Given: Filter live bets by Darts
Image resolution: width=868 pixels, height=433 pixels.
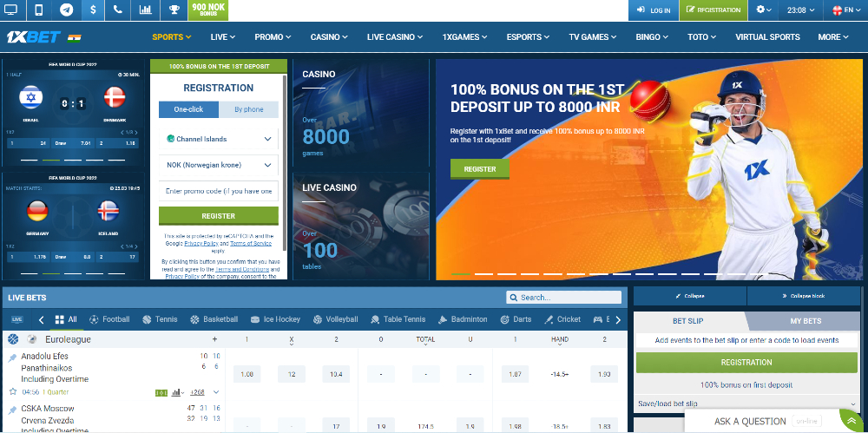Looking at the screenshot, I should 516,319.
